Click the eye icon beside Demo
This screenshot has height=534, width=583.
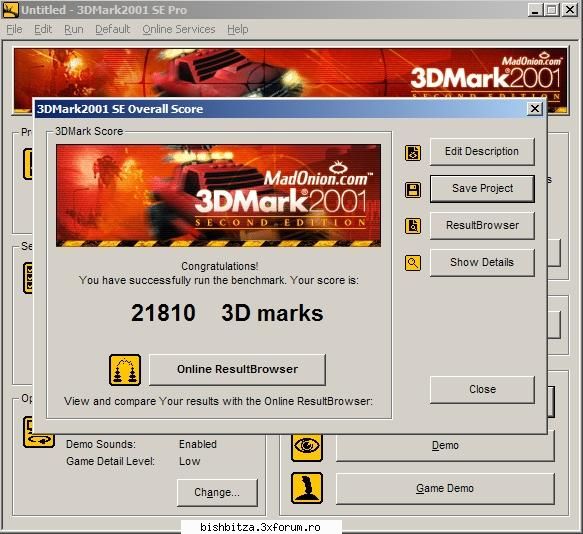307,446
